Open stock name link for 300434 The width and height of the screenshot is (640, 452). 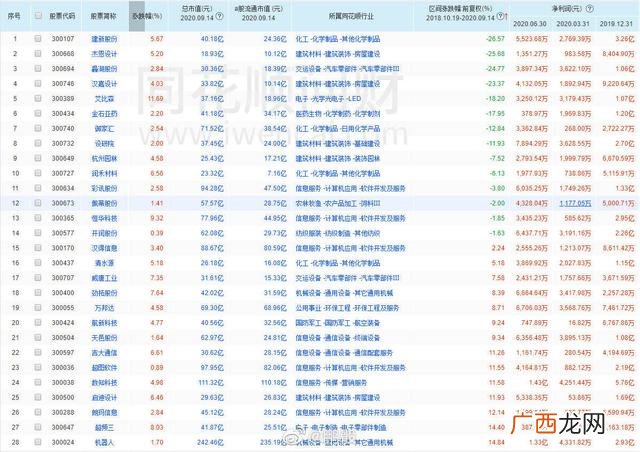point(104,114)
